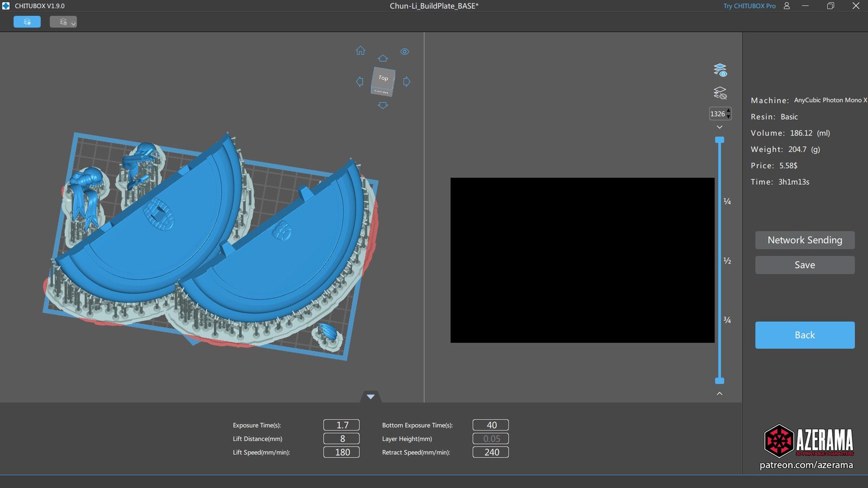
Task: Enable show-all-layers preview icon
Action: [720, 70]
